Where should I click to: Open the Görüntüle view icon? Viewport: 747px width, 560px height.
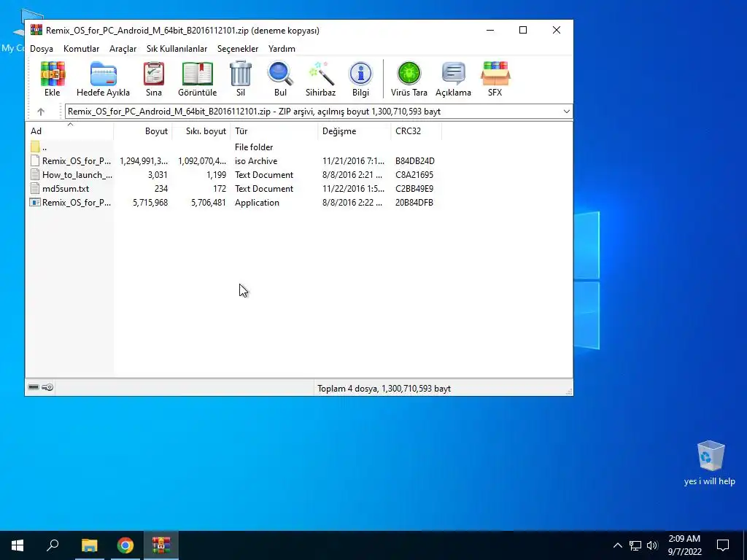click(x=197, y=79)
